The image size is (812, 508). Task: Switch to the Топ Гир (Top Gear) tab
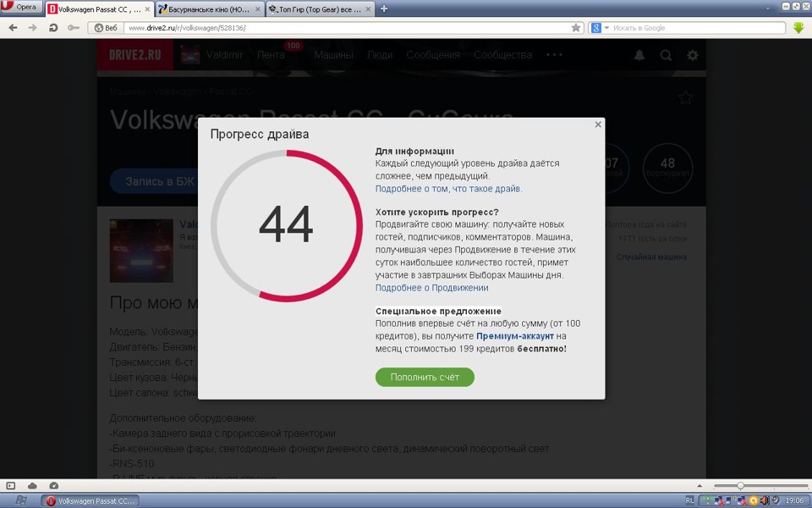pyautogui.click(x=320, y=9)
